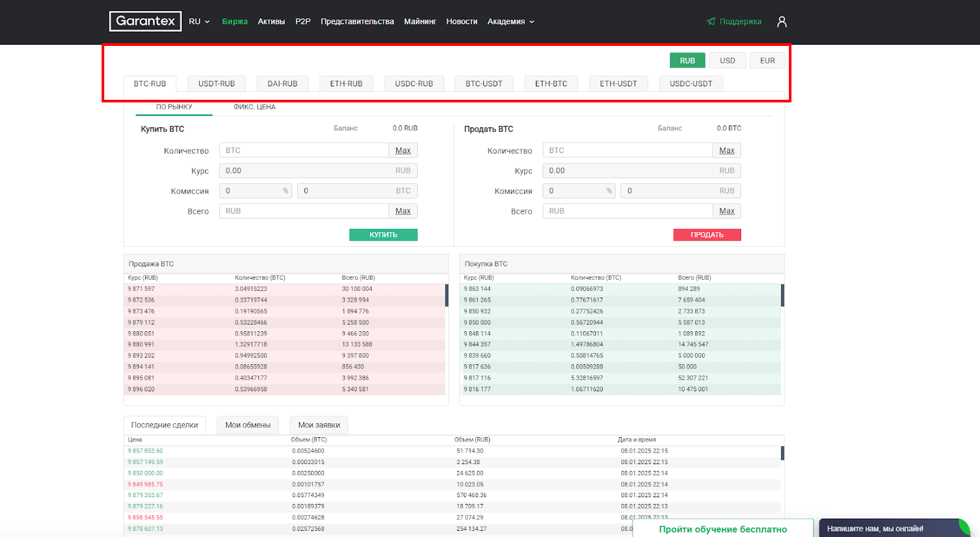The height and width of the screenshot is (537, 980).
Task: Open the P2P section
Action: tap(303, 21)
